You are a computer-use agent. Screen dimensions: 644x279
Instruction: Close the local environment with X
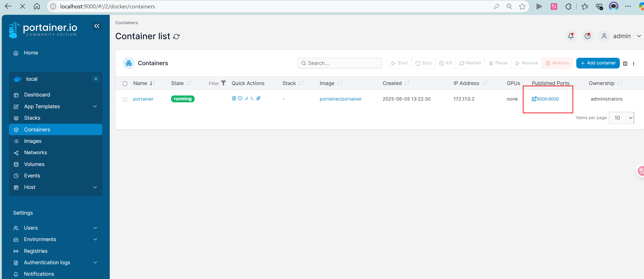[96, 79]
